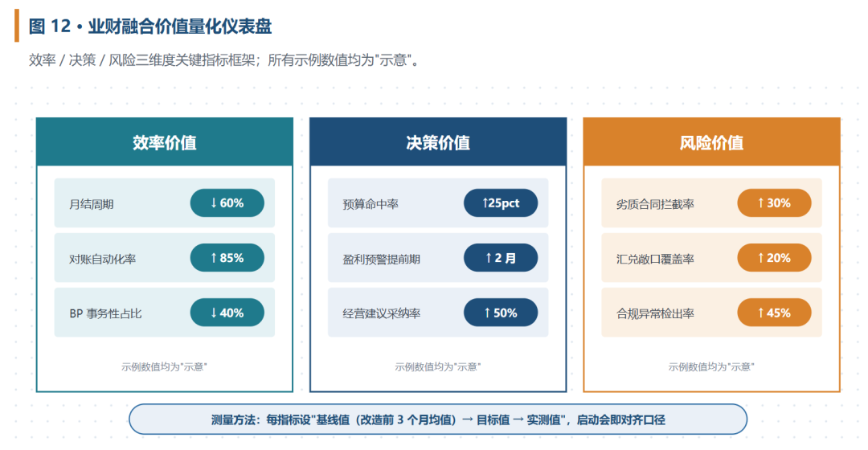Click the ↓60% badge for 月结周期
The height and width of the screenshot is (450, 868).
click(x=227, y=203)
